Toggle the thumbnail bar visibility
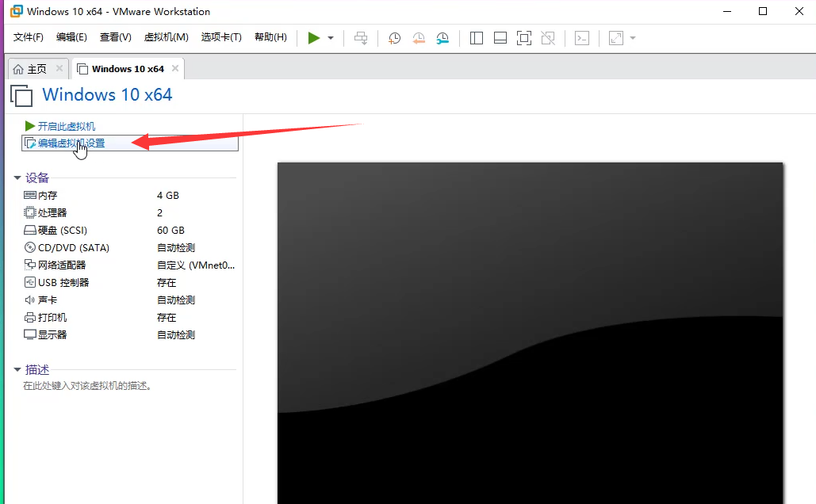The width and height of the screenshot is (816, 504). coord(500,37)
